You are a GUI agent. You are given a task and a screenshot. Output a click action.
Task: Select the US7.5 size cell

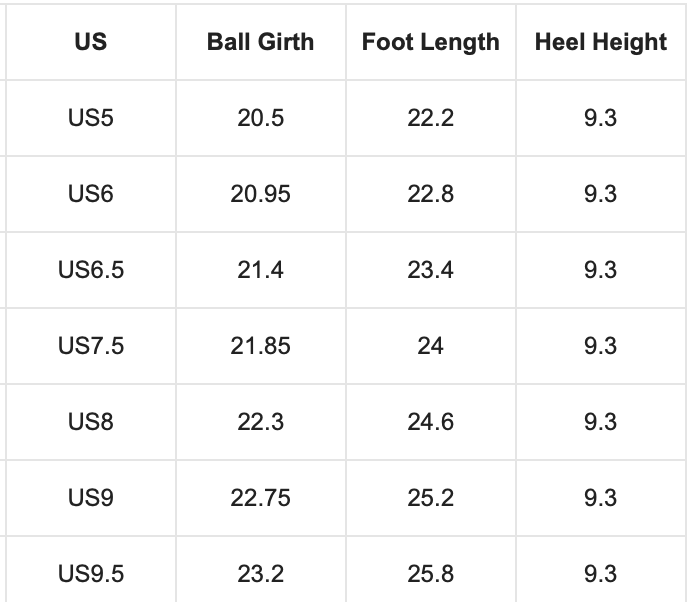[91, 346]
